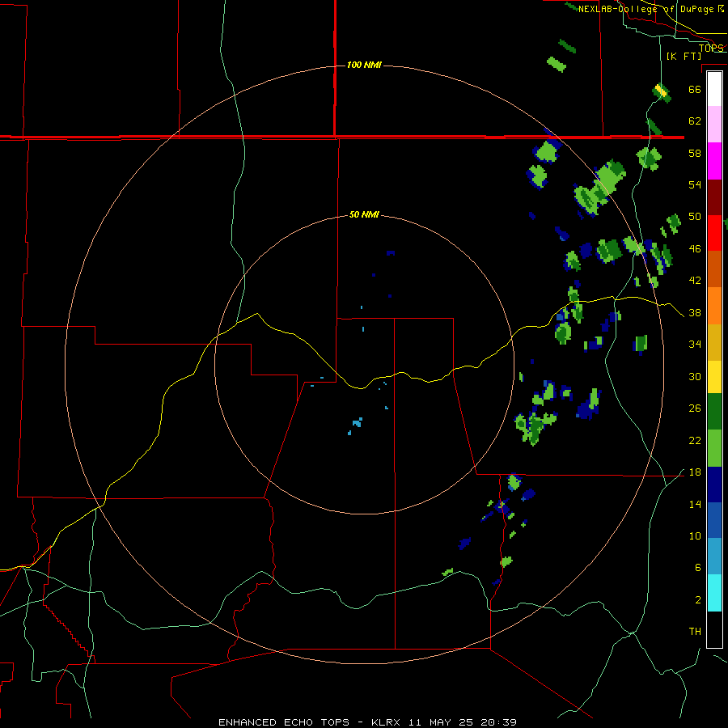
Task: Click the bright red 50 kft legend swatch
Action: coord(714,233)
